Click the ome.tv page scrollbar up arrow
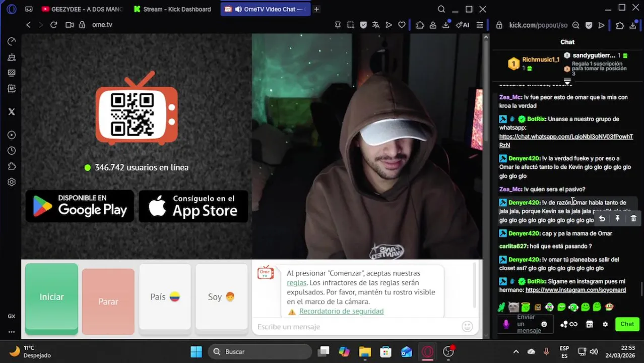This screenshot has width=644, height=363. pos(486,38)
